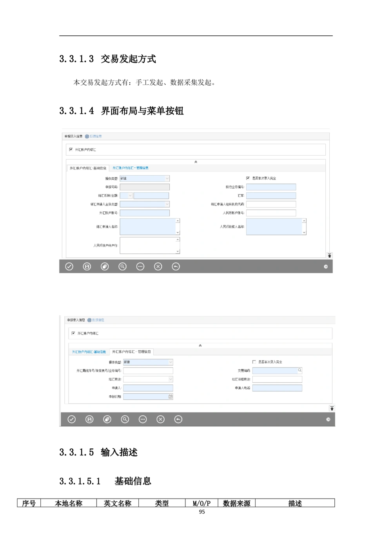Image resolution: width=392 pixels, height=555 pixels.
Task: Click the magnifier query icon in lower toolbar
Action: click(125, 419)
